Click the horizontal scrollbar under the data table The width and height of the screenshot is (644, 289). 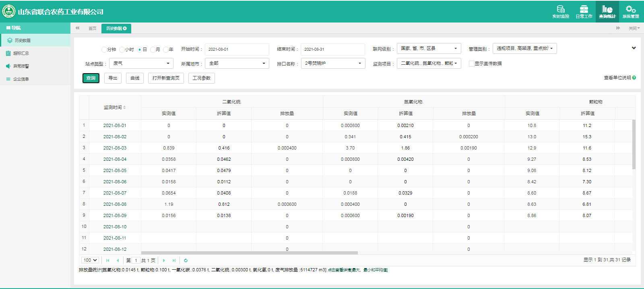click(x=249, y=253)
